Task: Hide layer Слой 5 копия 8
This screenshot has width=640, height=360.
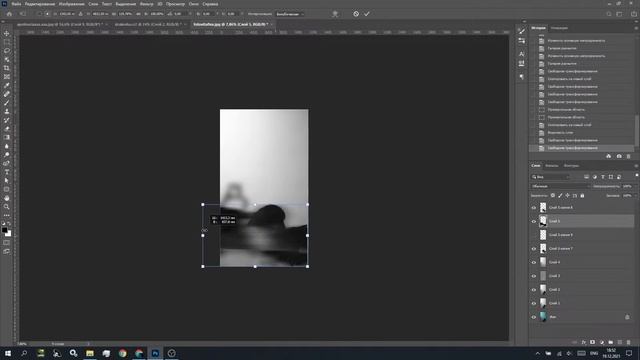Action: (533, 208)
